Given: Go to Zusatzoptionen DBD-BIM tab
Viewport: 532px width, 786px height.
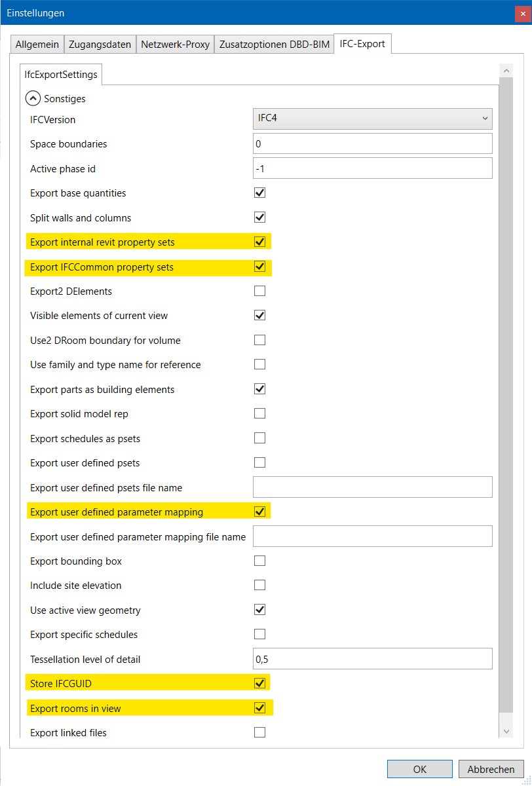Looking at the screenshot, I should click(274, 45).
